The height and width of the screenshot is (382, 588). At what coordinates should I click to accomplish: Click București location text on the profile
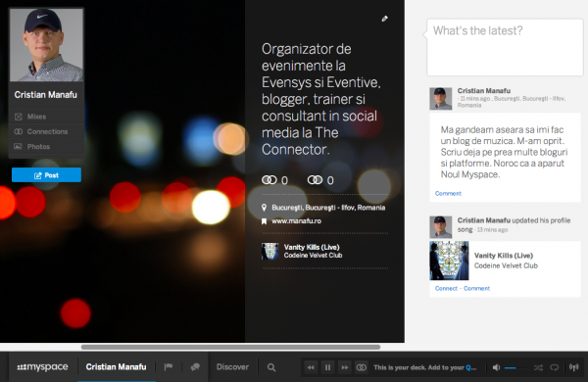pos(328,208)
